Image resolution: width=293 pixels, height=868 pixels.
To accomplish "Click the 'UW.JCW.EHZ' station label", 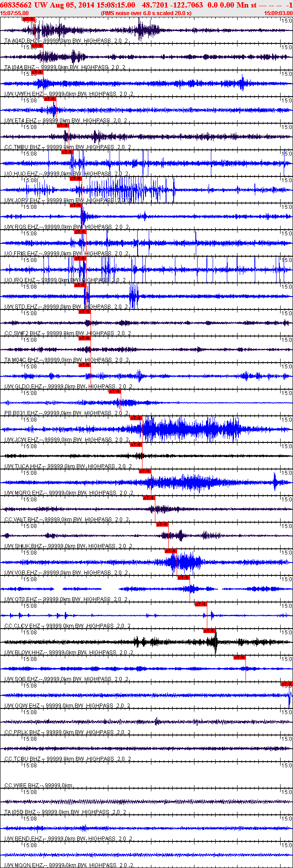I will coord(21,440).
